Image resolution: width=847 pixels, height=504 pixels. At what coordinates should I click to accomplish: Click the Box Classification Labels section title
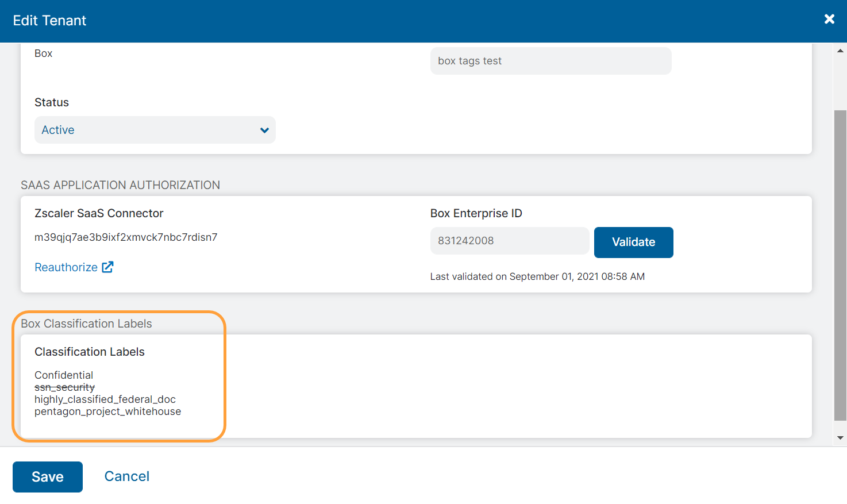pyautogui.click(x=86, y=324)
